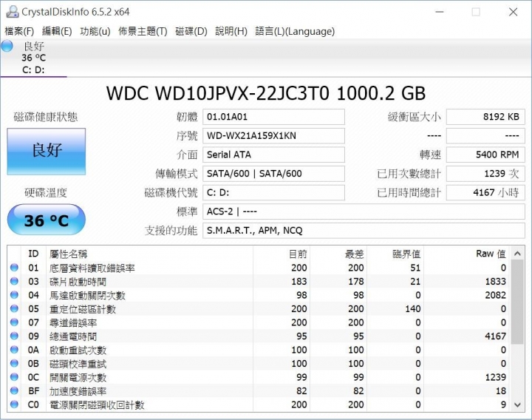Open the 磁碟(D) menu
This screenshot has height=420, width=532.
[191, 32]
